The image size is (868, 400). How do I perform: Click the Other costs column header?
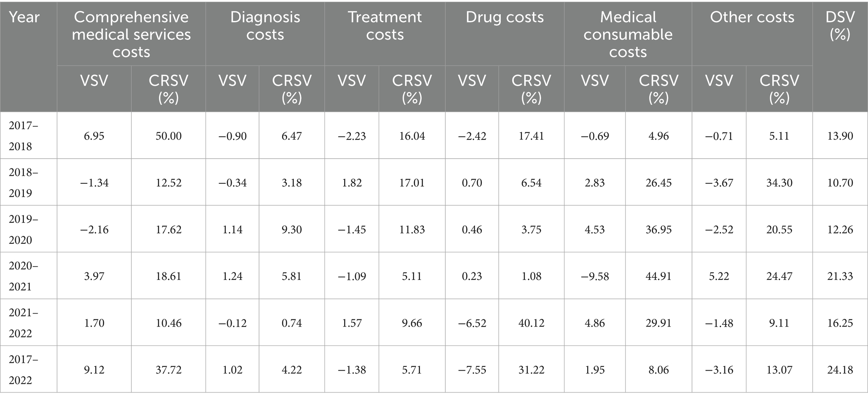tap(752, 17)
